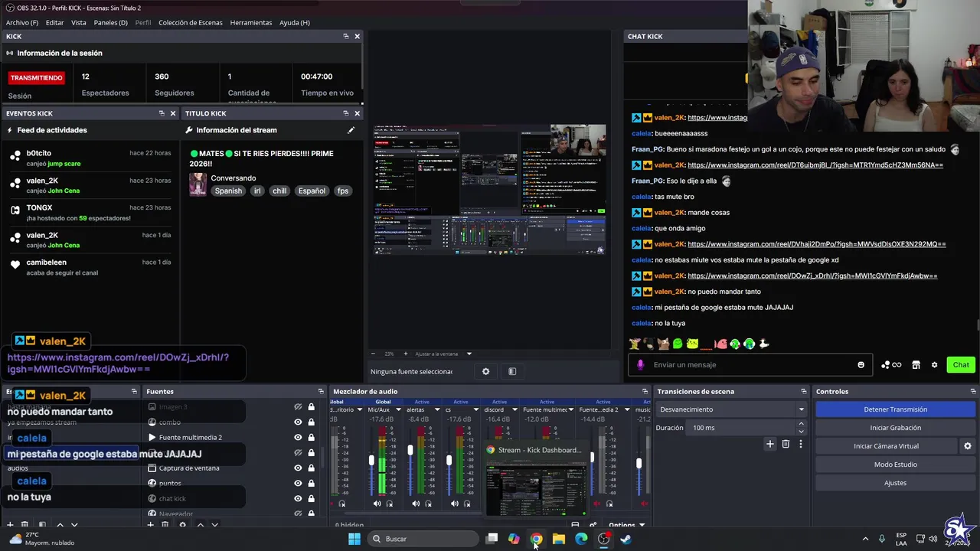Open the Archivo (F) menu
Viewport: 980px width, 551px height.
click(22, 22)
